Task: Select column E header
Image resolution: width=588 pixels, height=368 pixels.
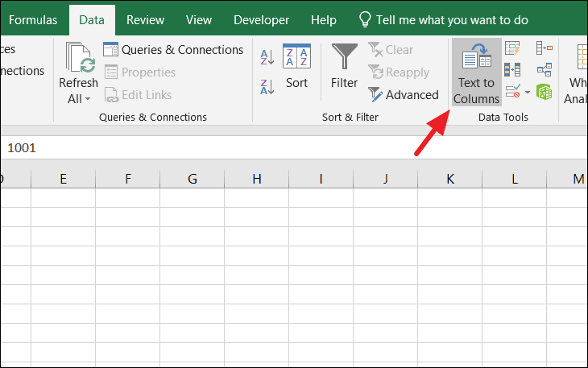Action: 64,179
